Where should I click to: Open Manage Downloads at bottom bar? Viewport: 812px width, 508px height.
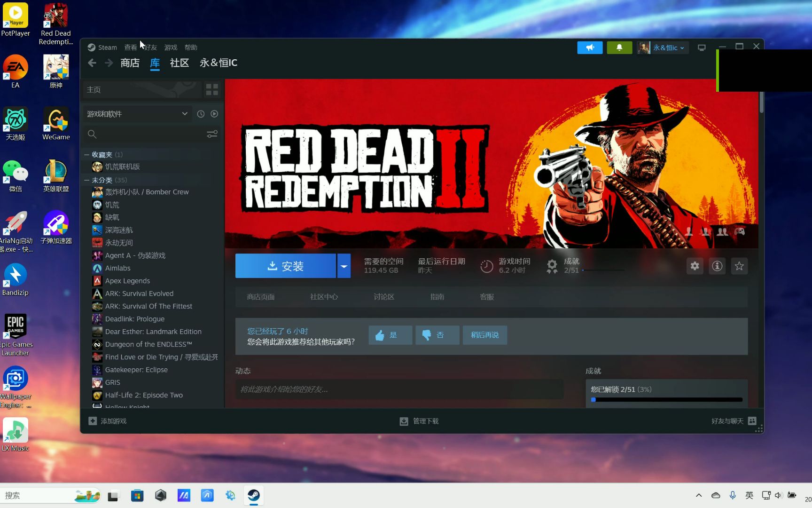419,421
